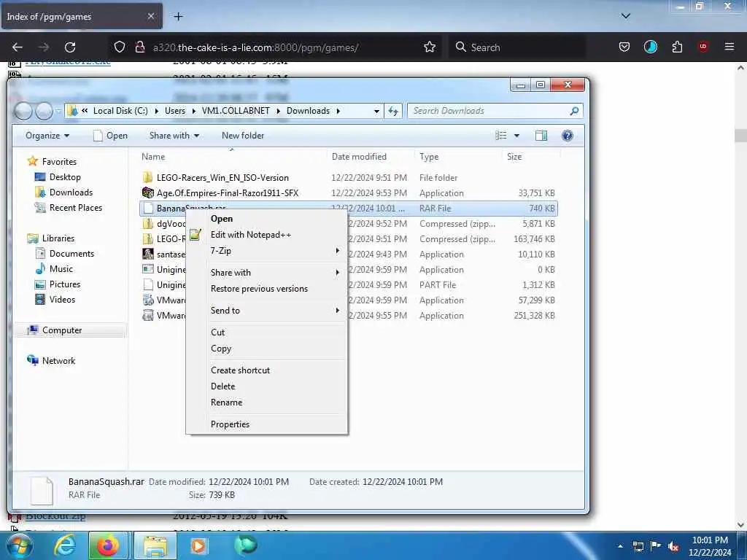Click the Explorer refresh button
747x560 pixels.
[393, 111]
